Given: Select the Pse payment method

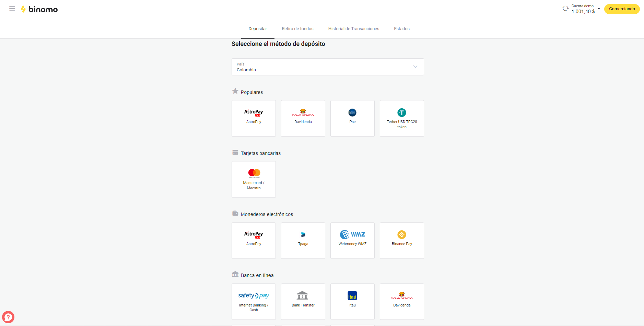Looking at the screenshot, I should click(x=352, y=118).
